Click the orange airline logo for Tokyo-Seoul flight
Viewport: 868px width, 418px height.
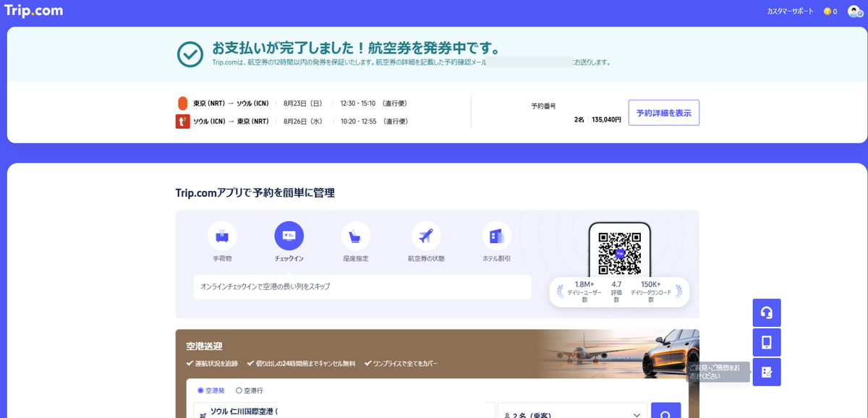[182, 103]
